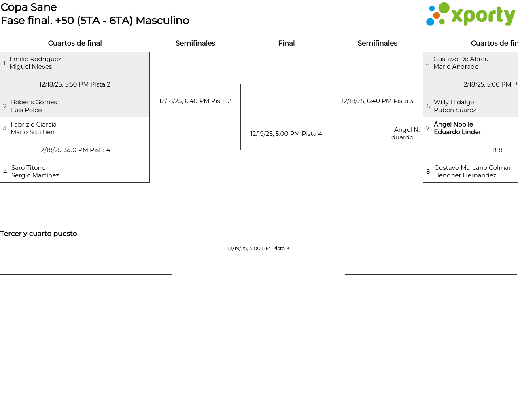Click the Copa Sane tournament title
Image resolution: width=518 pixels, height=420 pixels.
[29, 7]
